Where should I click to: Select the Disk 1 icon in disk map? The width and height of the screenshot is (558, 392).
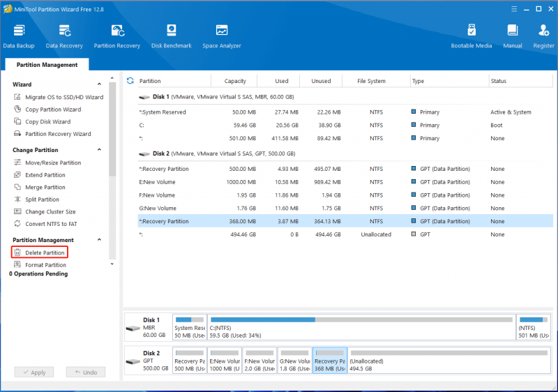click(133, 328)
